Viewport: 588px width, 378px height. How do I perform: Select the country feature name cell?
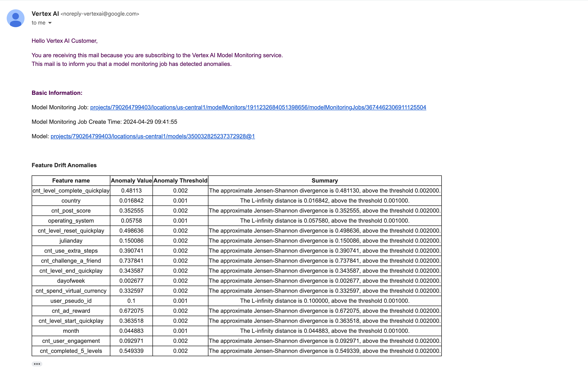[71, 201]
